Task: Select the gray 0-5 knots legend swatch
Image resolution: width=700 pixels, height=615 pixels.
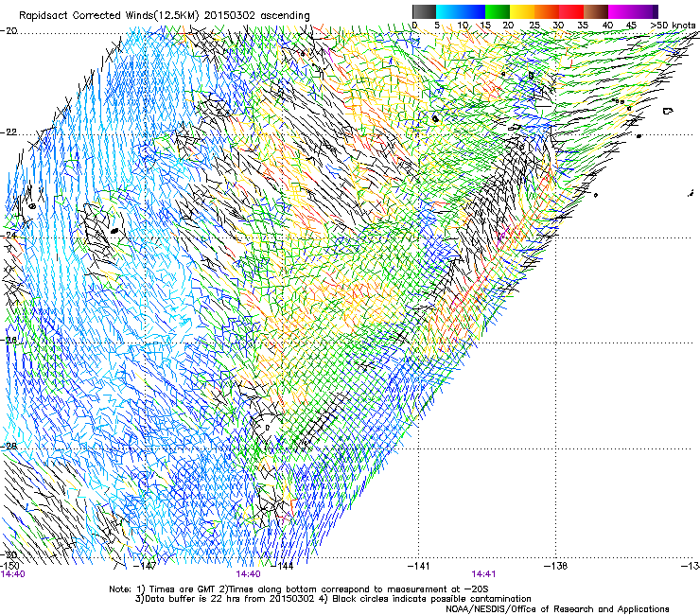Action: pos(424,11)
